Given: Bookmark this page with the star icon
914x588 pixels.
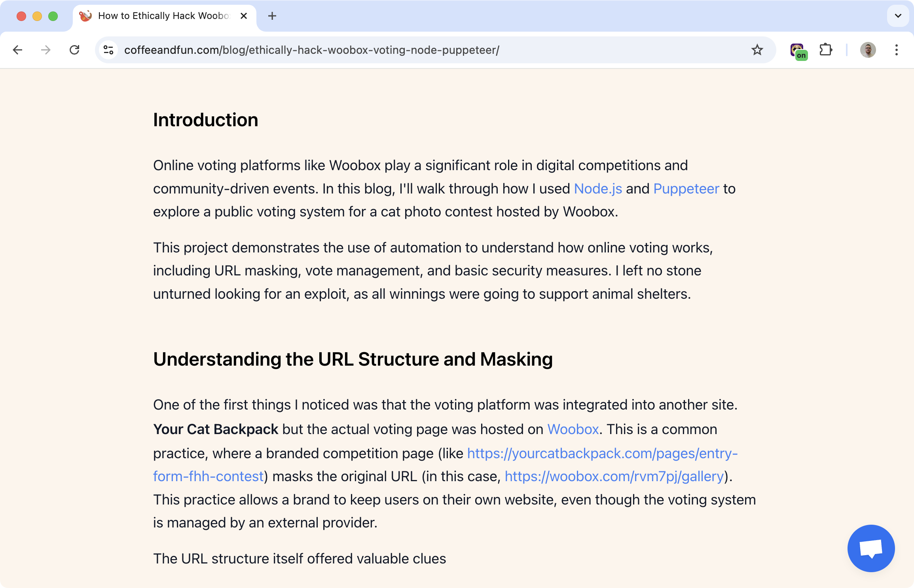Looking at the screenshot, I should 757,50.
